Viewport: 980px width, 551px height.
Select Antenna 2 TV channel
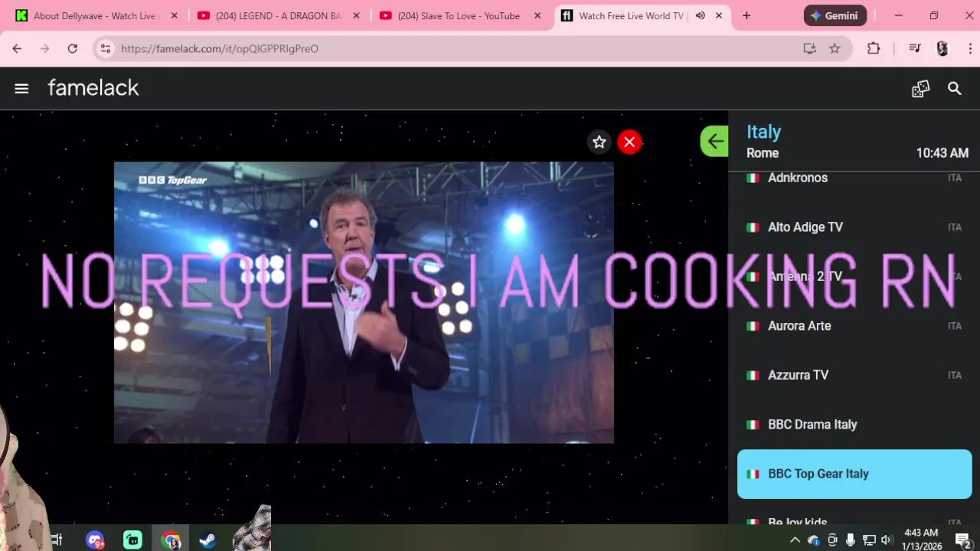854,276
